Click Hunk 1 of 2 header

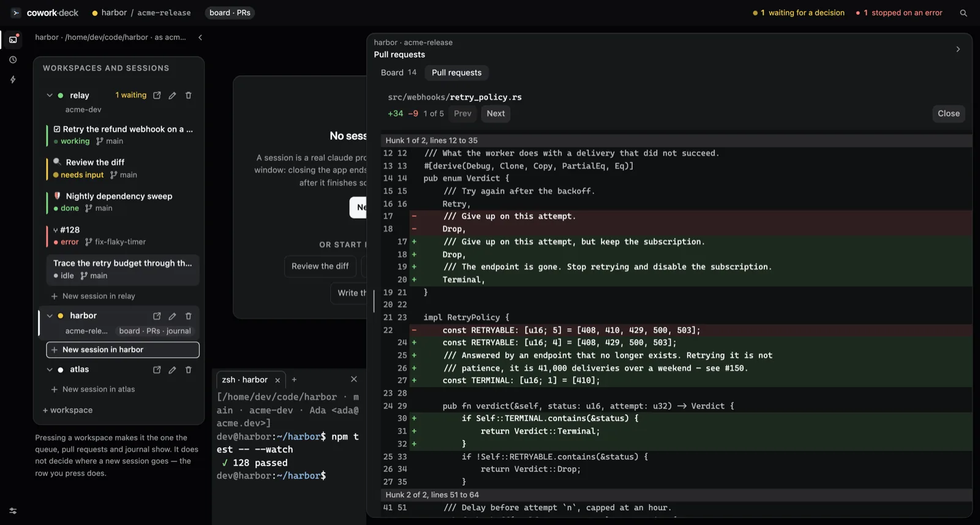[676, 140]
